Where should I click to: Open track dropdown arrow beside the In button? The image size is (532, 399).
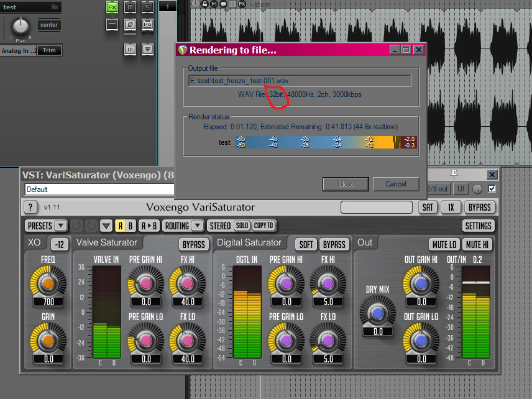pyautogui.click(x=147, y=49)
